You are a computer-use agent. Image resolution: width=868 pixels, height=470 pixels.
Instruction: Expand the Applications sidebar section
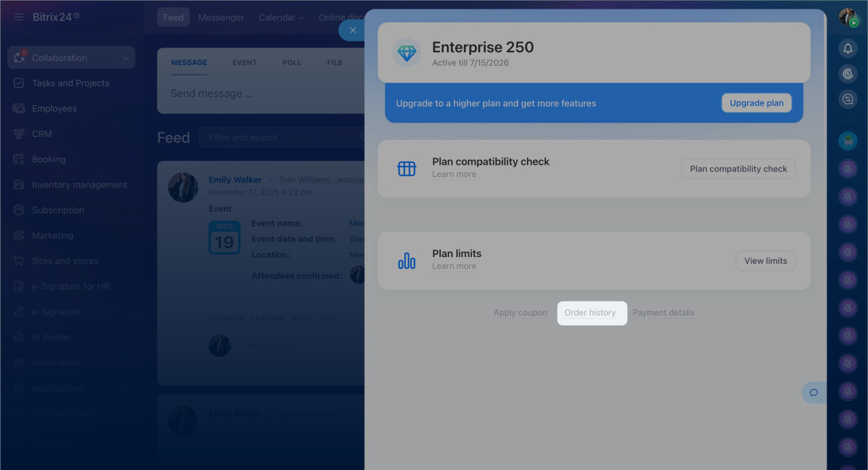[125, 388]
